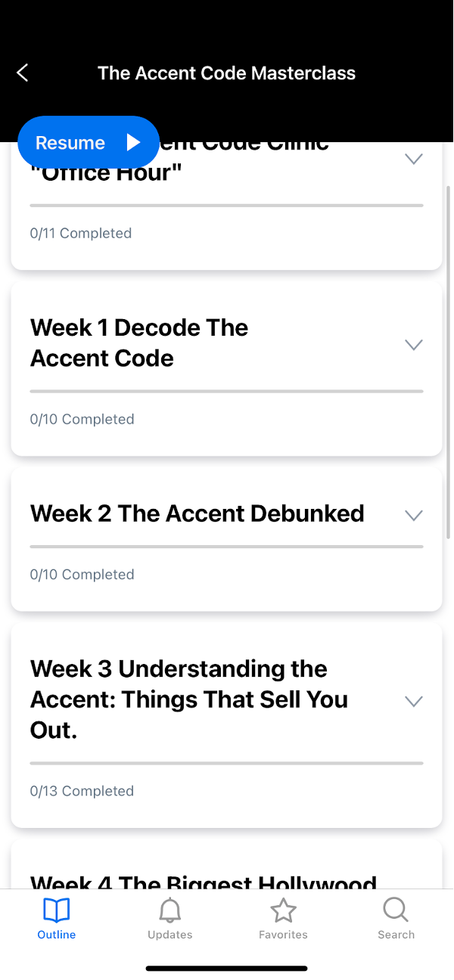This screenshot has height=980, width=454.
Task: Expand Week 1 Decode The Accent Code
Action: pyautogui.click(x=413, y=345)
